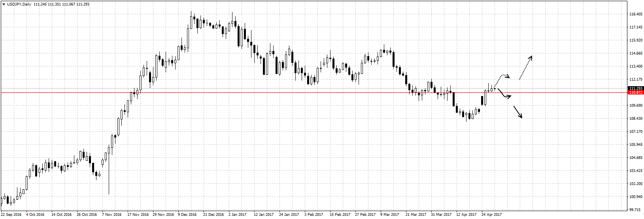Click the solid straight downward arrow
644x219 pixels.
pyautogui.click(x=518, y=112)
